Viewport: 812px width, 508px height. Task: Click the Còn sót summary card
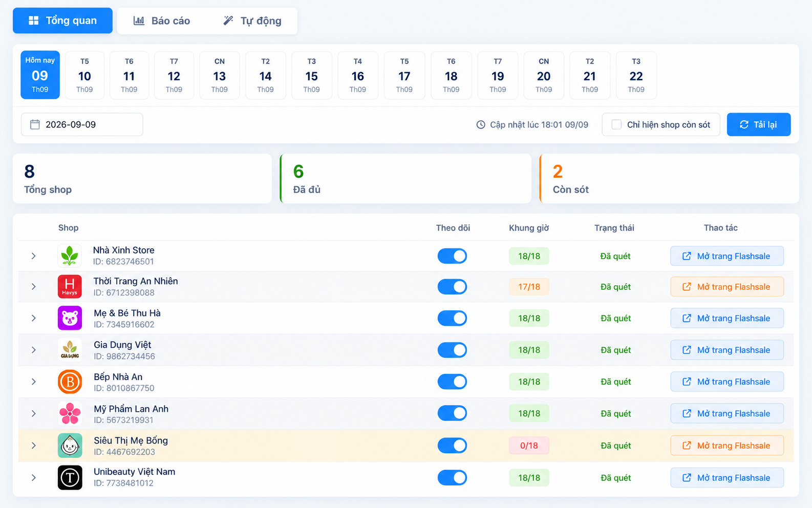669,179
